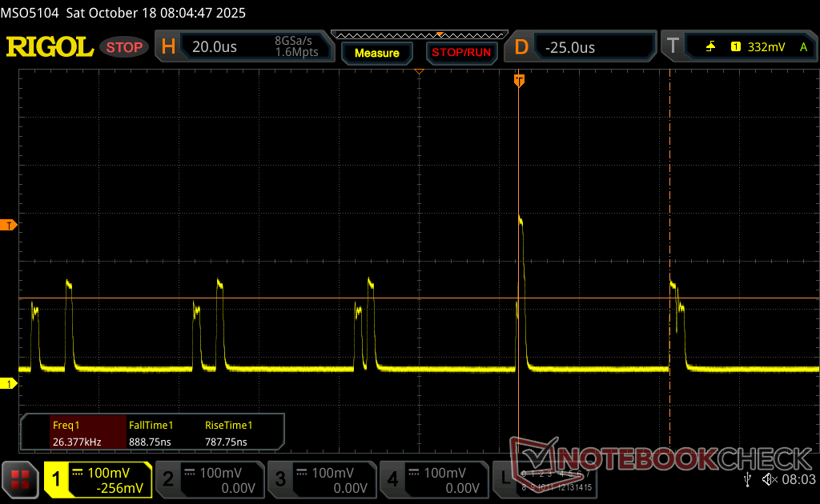Screen dimensions: 820x504
Task: Click the waveform memory overview bar
Action: click(419, 34)
